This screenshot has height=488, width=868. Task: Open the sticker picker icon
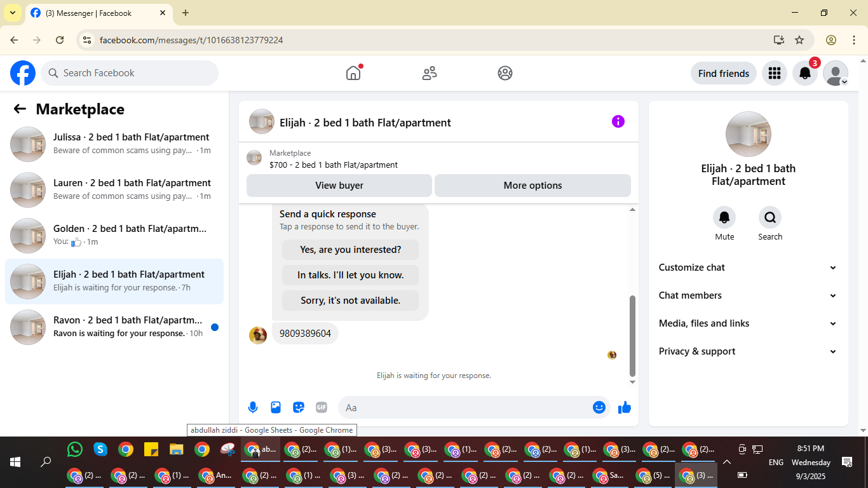tap(299, 407)
